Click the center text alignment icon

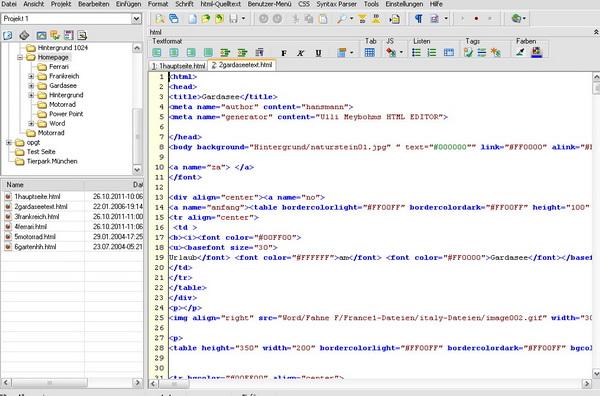[x=174, y=52]
